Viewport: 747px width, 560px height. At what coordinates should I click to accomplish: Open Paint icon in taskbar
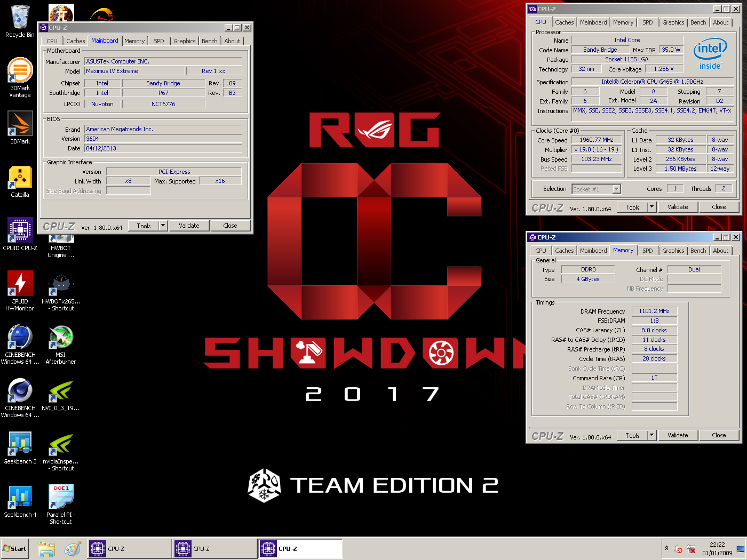72,549
